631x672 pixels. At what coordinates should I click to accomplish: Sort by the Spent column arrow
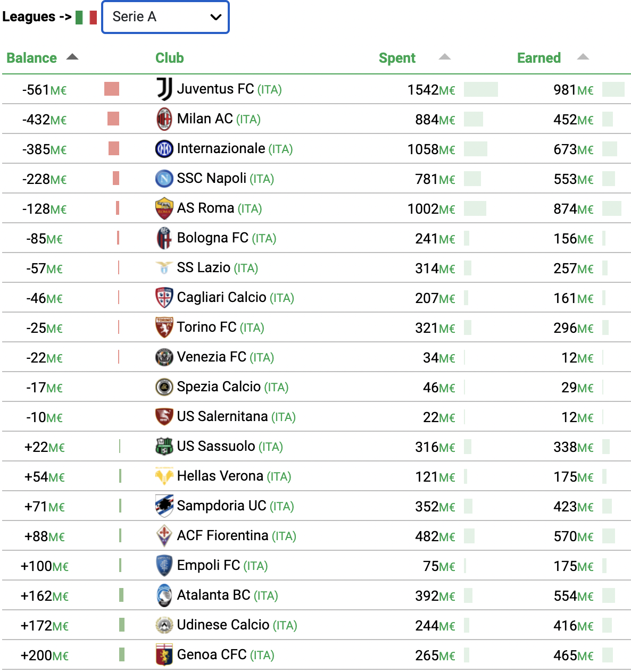pos(445,57)
